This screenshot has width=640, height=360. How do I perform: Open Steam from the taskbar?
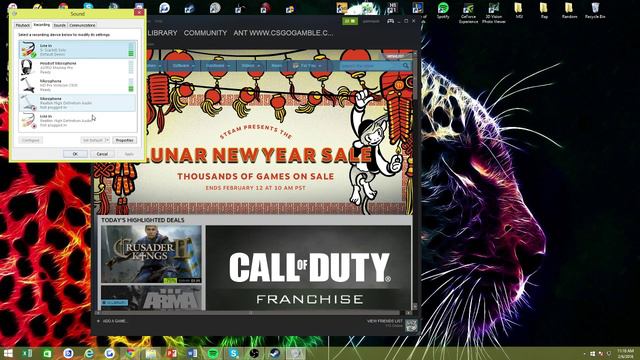click(x=275, y=353)
